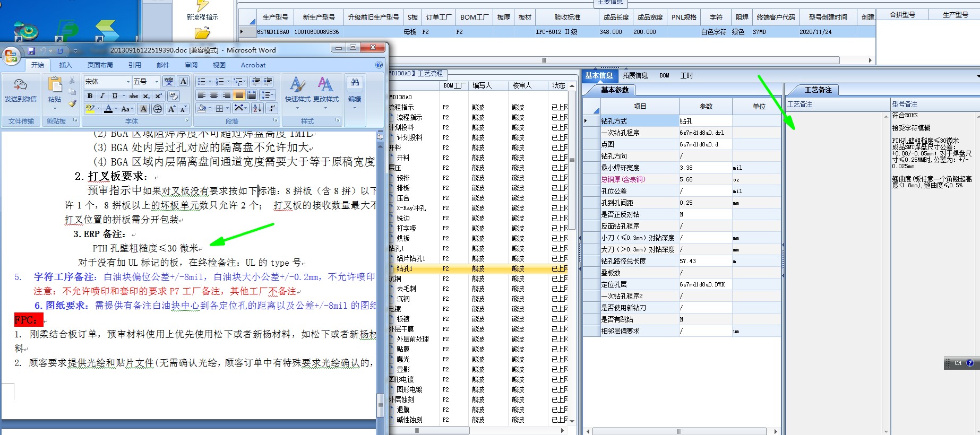Screen dimensions: 980x435
Task: Click the 工艺备注 panel header tab
Action: [x=818, y=90]
